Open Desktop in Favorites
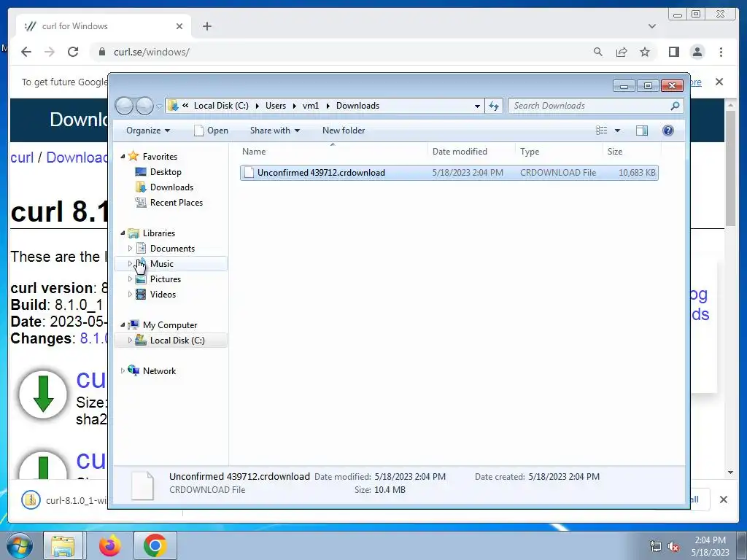Viewport: 747px width, 560px height. click(166, 172)
